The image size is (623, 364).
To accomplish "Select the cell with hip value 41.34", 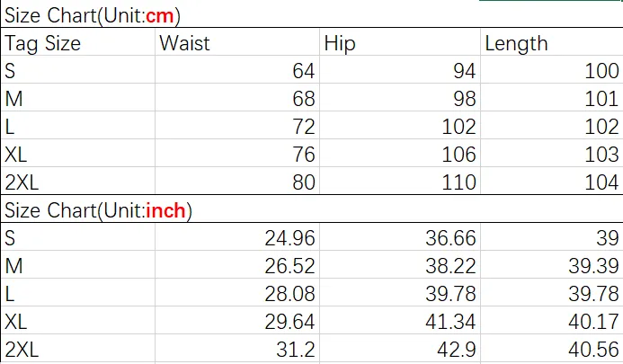I will point(400,320).
